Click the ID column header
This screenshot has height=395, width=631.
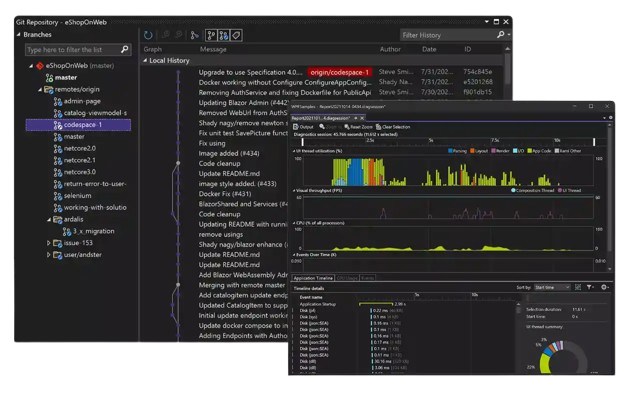click(x=467, y=49)
